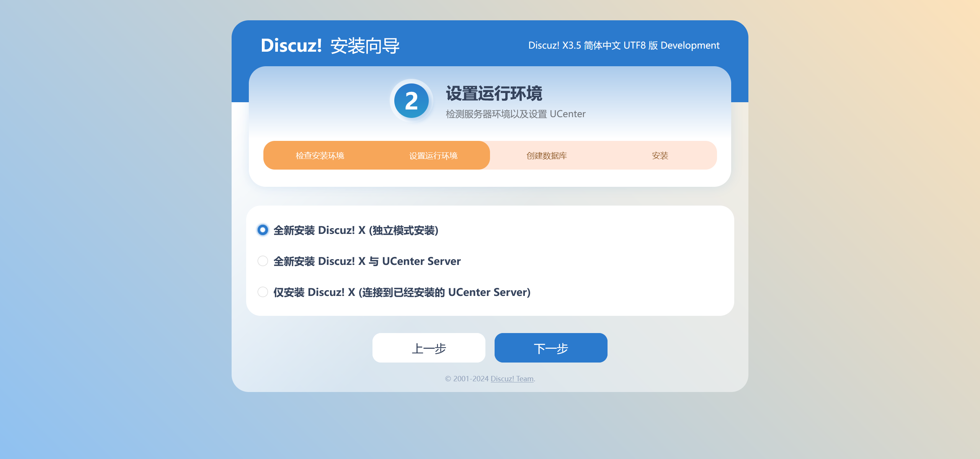Viewport: 980px width, 459px height.
Task: Click label 全新安装 Discuz! X 与 UCenter Server
Action: pyautogui.click(x=367, y=261)
